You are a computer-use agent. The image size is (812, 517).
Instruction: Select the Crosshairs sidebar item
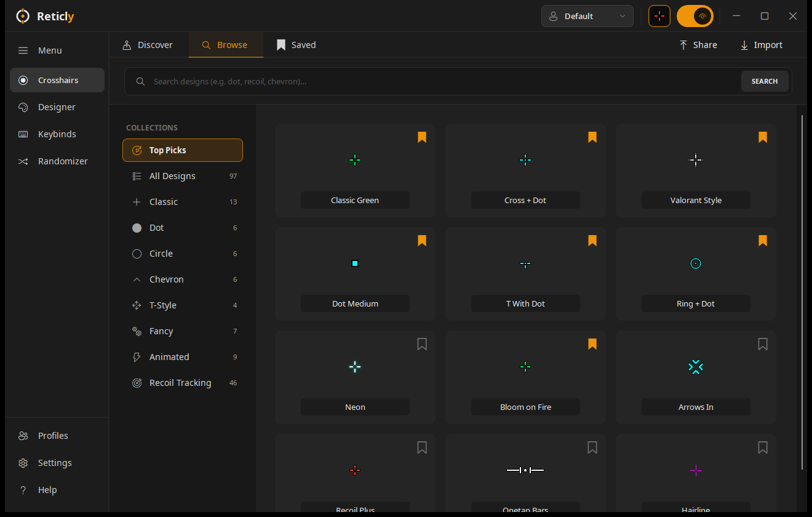(57, 80)
